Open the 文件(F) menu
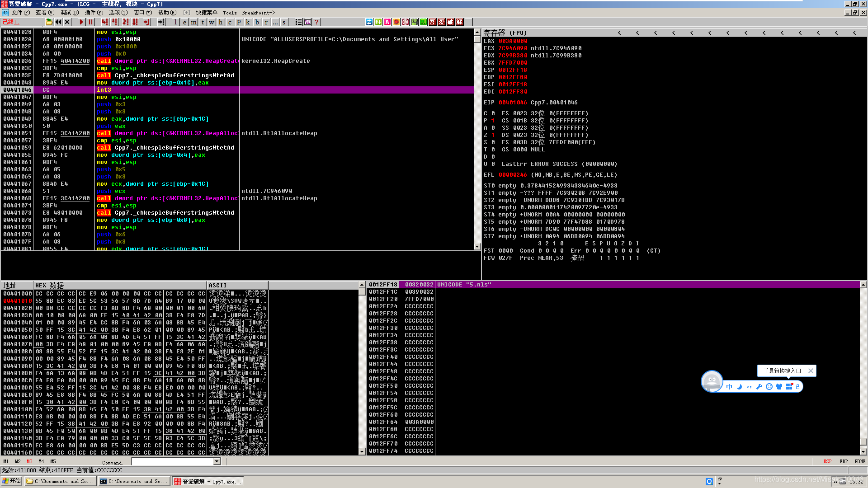The image size is (868, 488). (x=20, y=13)
